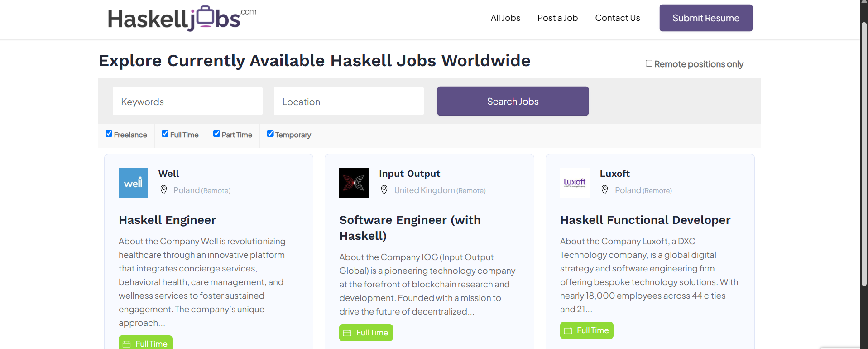Focus the Keywords search field

[187, 102]
